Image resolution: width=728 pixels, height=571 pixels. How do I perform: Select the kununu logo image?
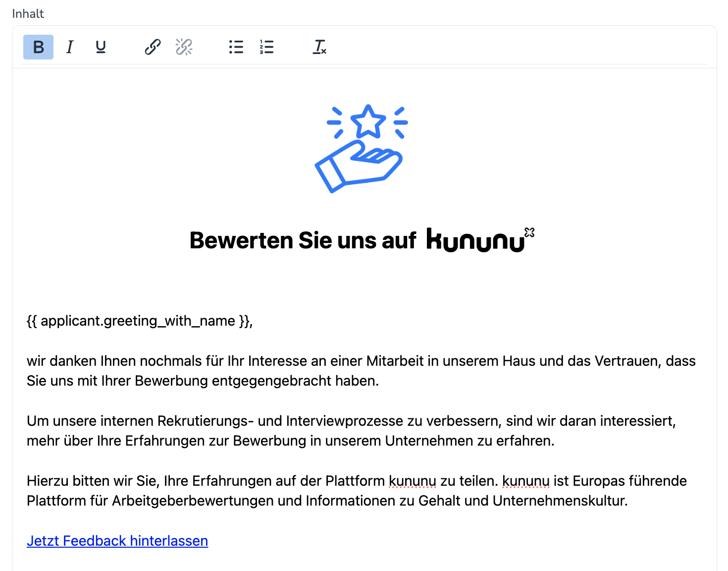pos(480,240)
